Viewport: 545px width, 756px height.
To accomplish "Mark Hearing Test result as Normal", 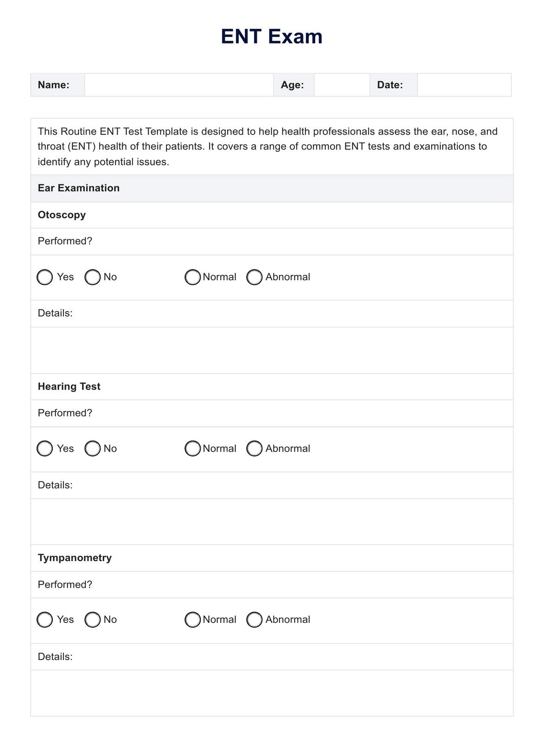I will point(192,448).
